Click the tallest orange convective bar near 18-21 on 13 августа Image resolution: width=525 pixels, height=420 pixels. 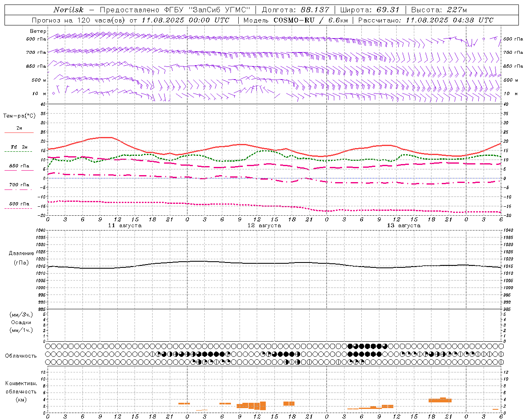pos(443,400)
